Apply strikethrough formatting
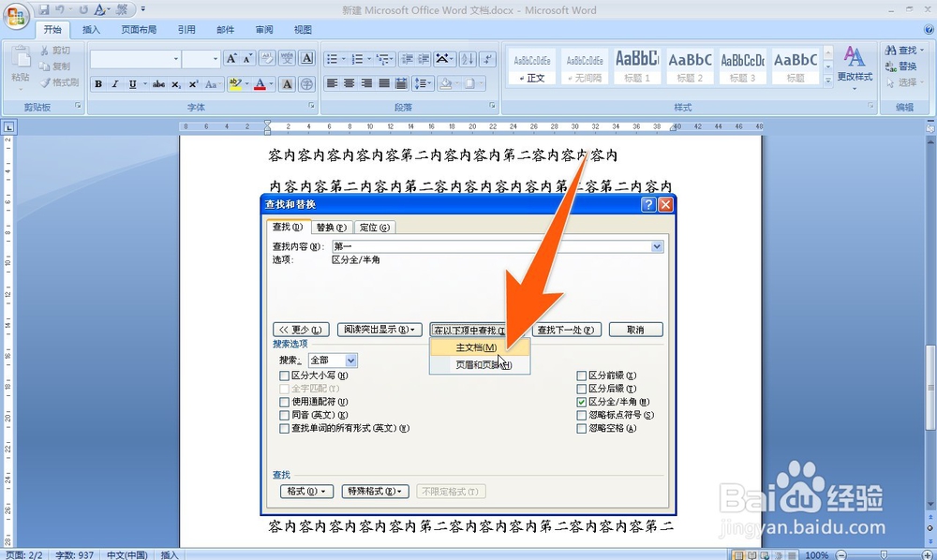This screenshot has height=560, width=937. [158, 84]
